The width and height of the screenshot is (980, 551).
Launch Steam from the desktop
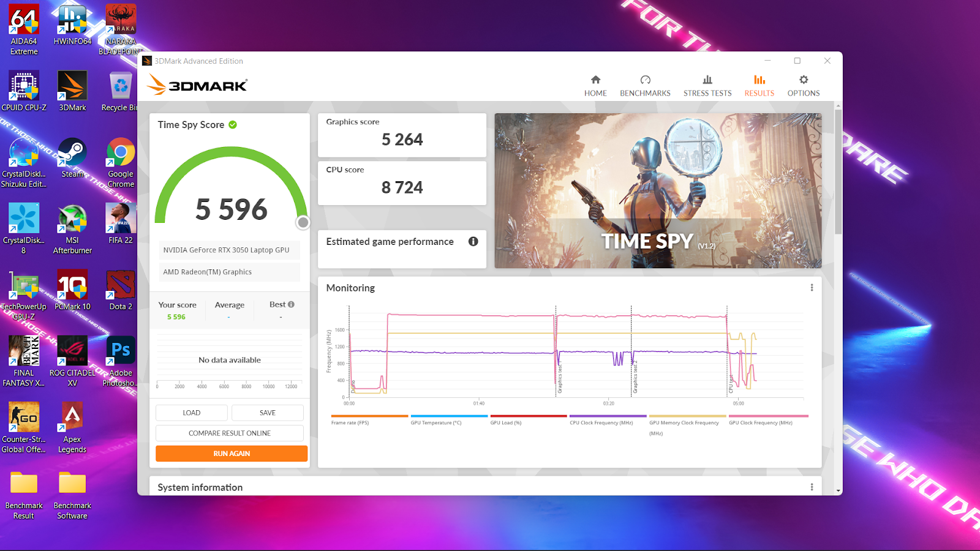(x=72, y=157)
